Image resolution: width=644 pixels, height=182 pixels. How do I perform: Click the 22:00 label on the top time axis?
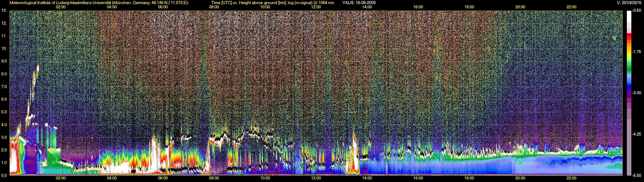(x=571, y=7)
